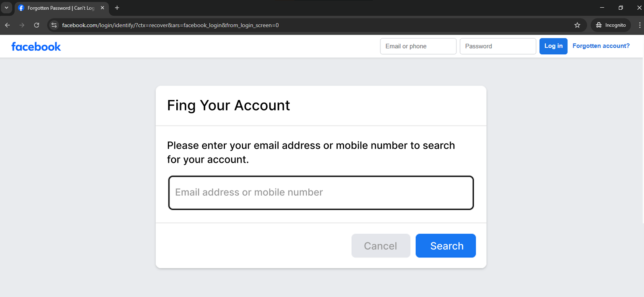
Task: Click the facebook logo
Action: point(36,47)
